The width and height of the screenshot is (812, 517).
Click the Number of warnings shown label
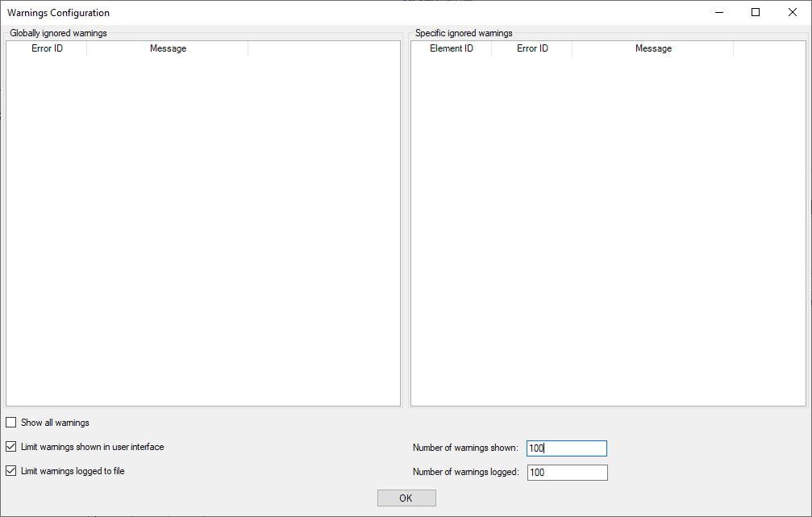pyautogui.click(x=465, y=448)
